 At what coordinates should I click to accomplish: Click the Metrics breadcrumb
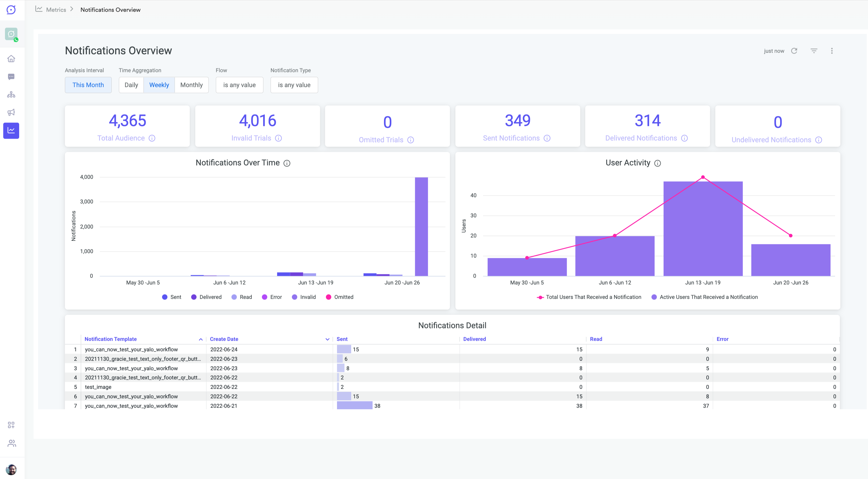tap(56, 10)
